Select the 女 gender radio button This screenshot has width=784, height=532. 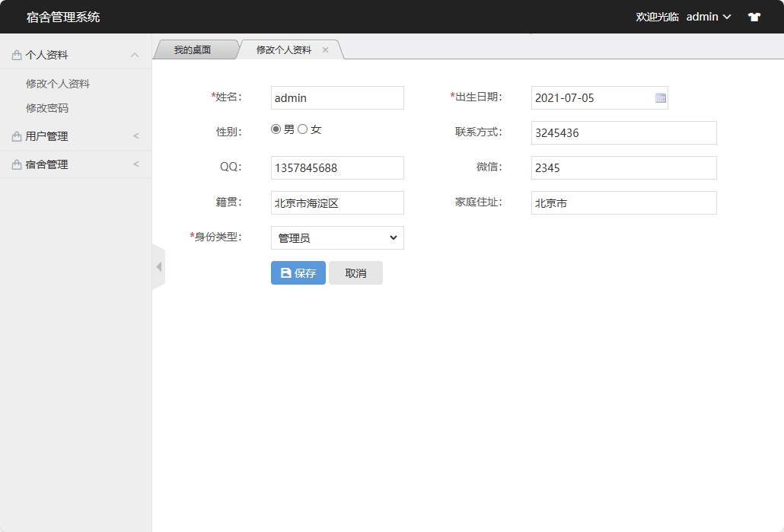[302, 129]
